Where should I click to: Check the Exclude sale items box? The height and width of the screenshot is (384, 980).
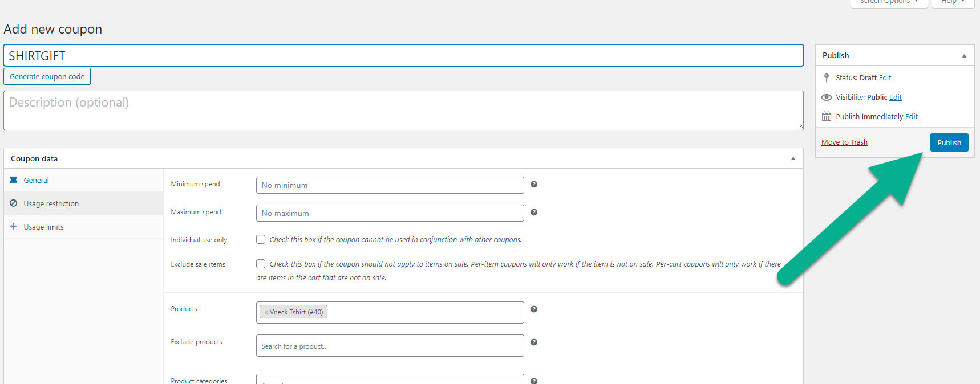click(x=261, y=264)
